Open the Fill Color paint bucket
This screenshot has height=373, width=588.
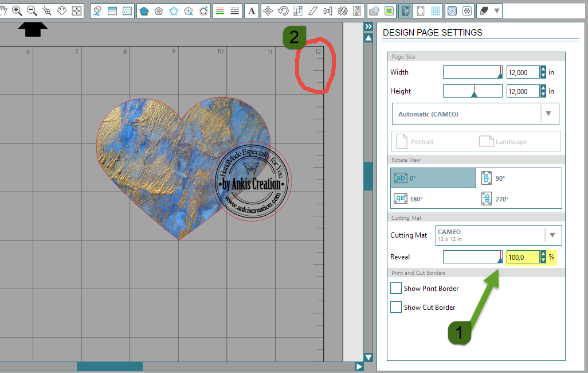(x=97, y=11)
